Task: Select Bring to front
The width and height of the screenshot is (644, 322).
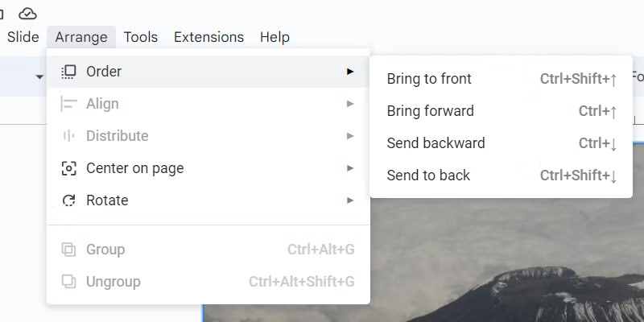Action: pos(429,79)
